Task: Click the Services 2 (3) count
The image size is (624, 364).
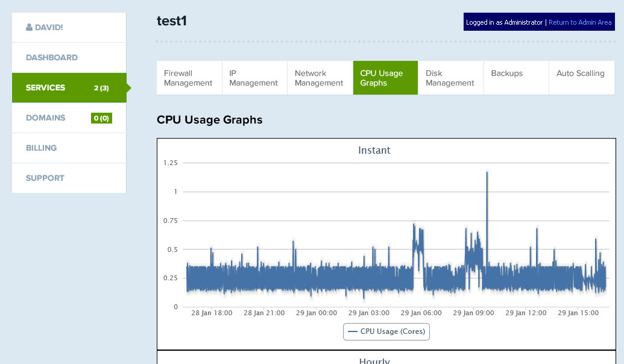Action: 101,88
